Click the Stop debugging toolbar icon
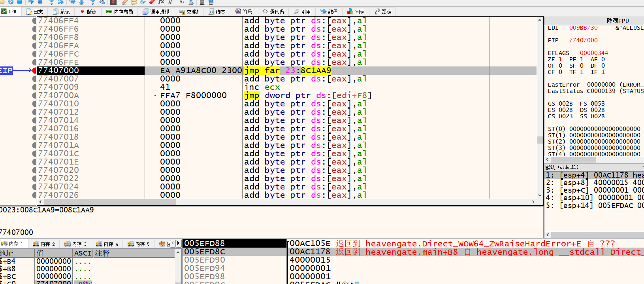 pos(19,2)
